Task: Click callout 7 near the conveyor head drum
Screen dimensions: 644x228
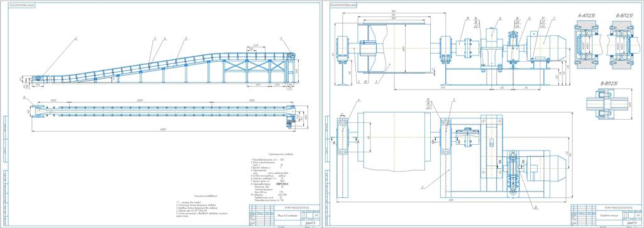Action: (x=281, y=38)
